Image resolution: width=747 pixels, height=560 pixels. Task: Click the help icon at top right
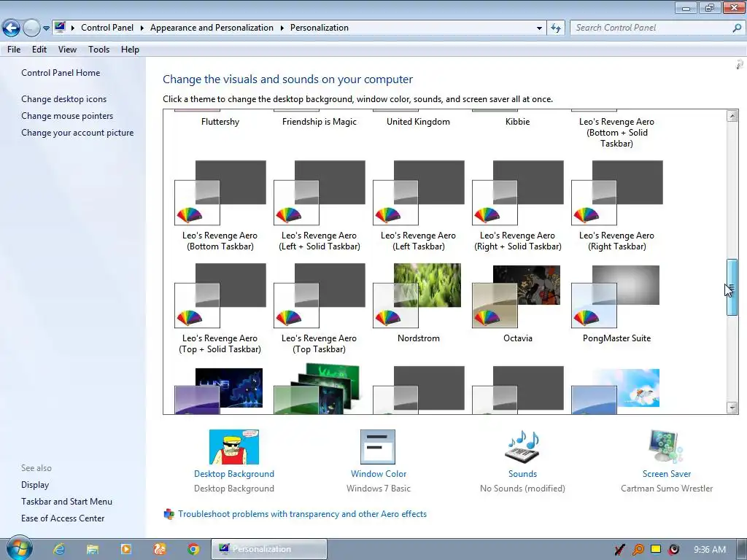click(740, 65)
